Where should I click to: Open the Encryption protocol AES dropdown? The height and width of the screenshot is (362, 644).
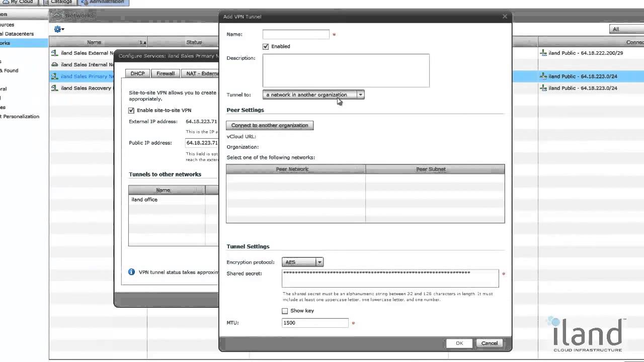point(302,262)
